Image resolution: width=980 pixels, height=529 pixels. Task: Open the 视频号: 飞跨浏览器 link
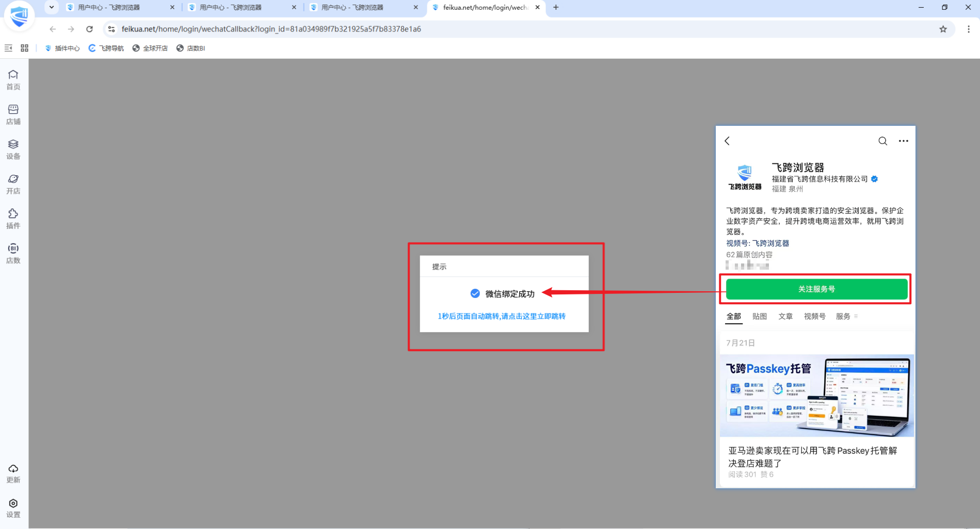pyautogui.click(x=758, y=243)
